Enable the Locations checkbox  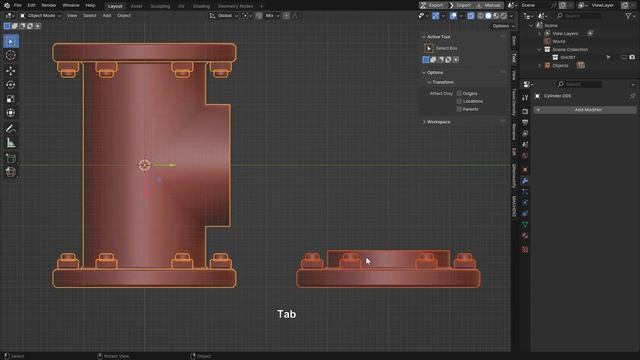point(459,101)
